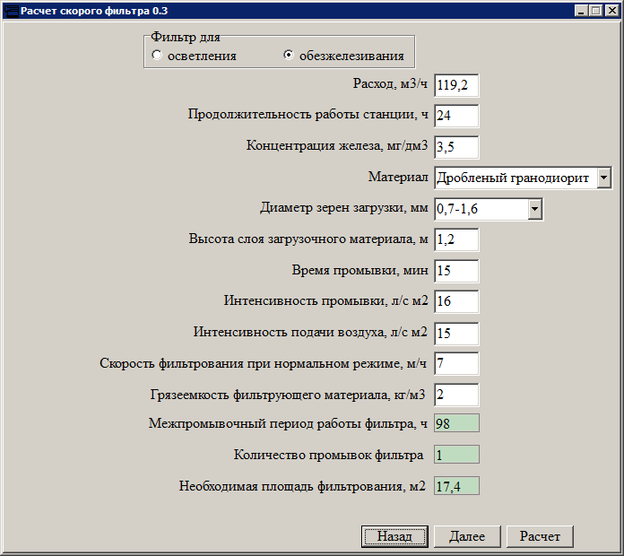
Task: Open the Диаметр зерен загрузки dropdown arrow
Action: click(535, 209)
